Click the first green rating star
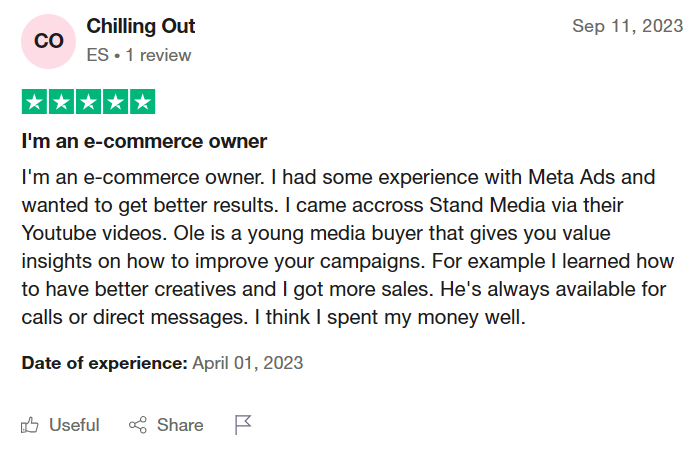694x453 pixels. [x=34, y=101]
